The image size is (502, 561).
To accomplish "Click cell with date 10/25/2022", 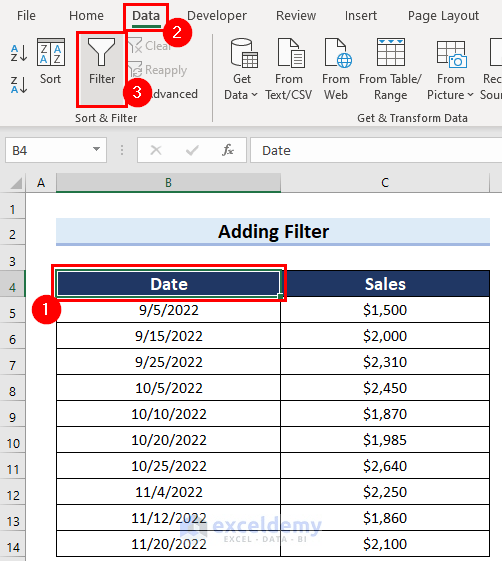I will (169, 466).
